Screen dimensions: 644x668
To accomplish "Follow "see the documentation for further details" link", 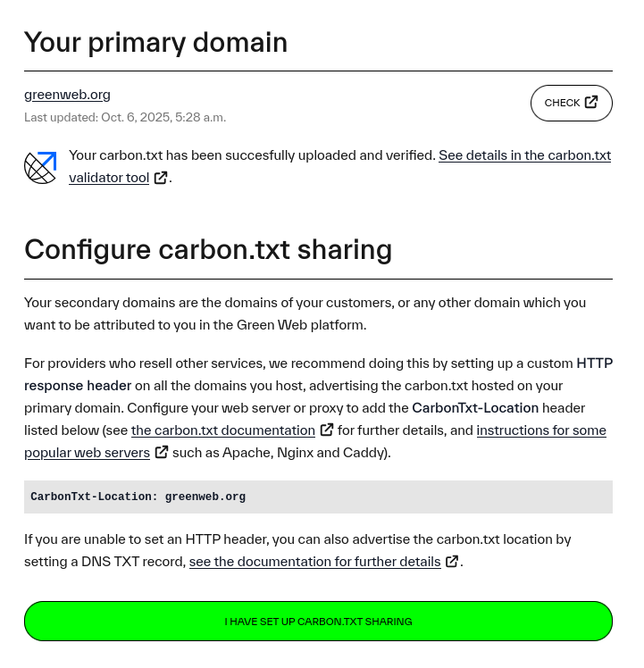I will (314, 562).
